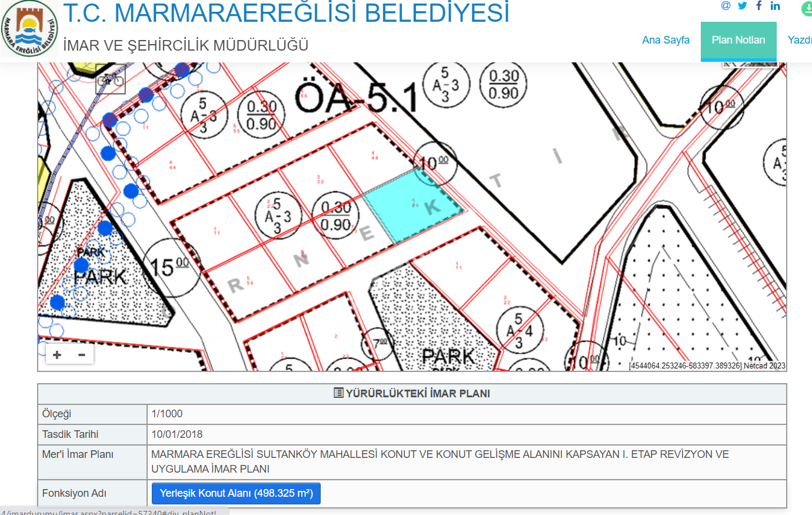This screenshot has width=812, height=515.
Task: Click the T.C. Marmaraereğlisi Belediyesi title
Action: [286, 14]
